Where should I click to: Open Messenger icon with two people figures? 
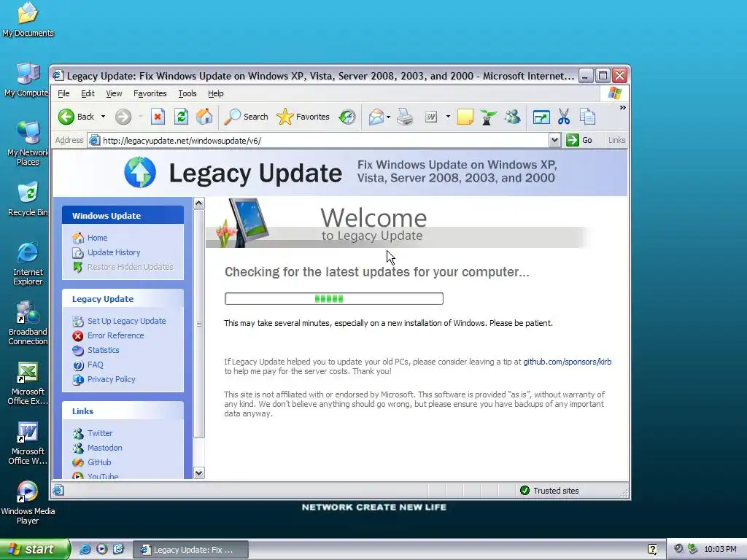pos(513,117)
